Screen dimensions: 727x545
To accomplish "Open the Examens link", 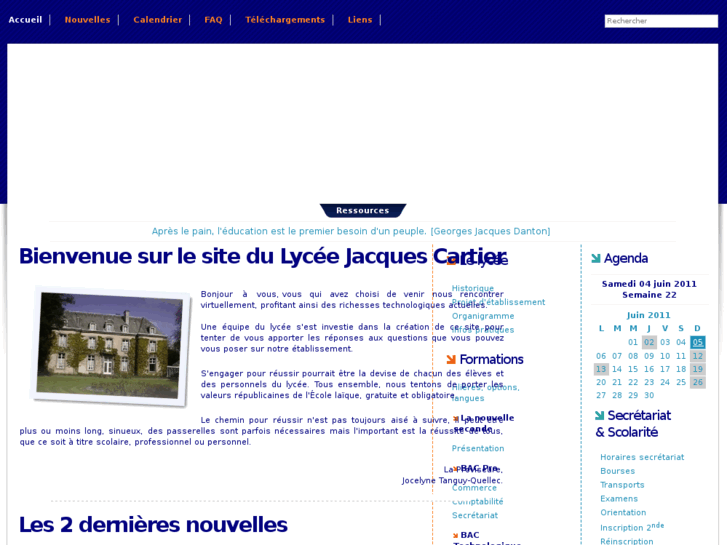I will (619, 499).
